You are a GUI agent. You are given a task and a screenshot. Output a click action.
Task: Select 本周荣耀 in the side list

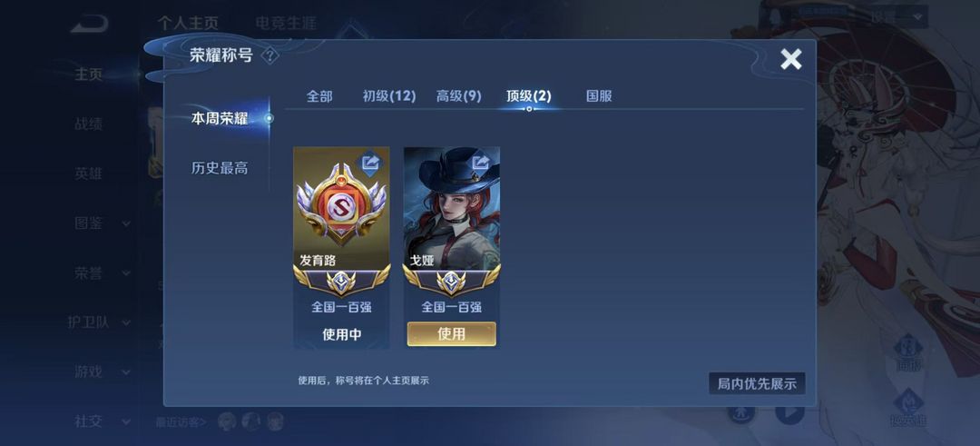[x=220, y=118]
